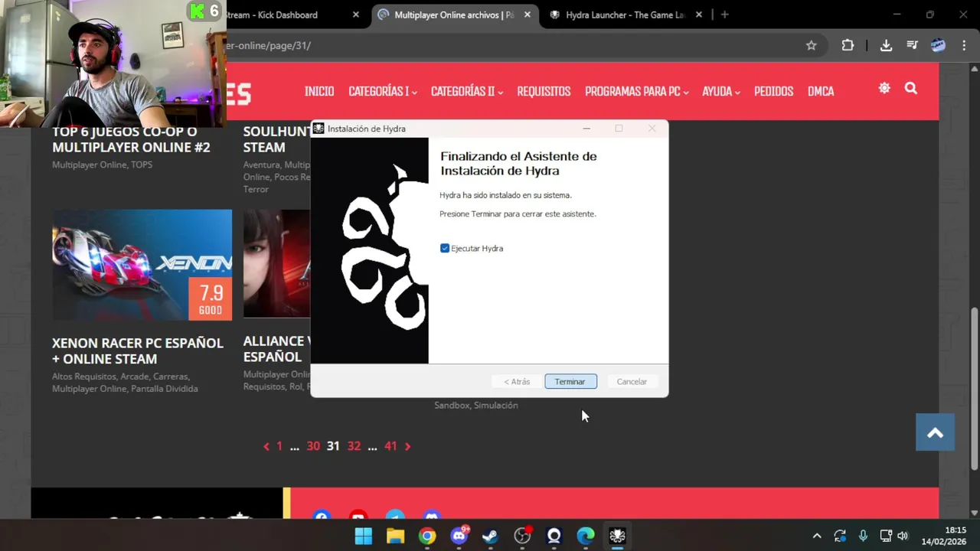Open a new browser tab
The height and width of the screenshot is (551, 980).
coord(724,15)
